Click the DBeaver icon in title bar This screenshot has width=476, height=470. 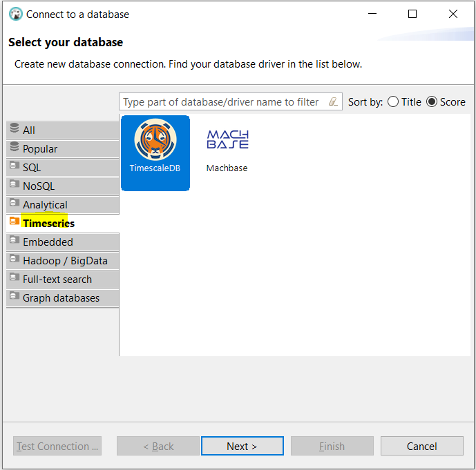(15, 14)
